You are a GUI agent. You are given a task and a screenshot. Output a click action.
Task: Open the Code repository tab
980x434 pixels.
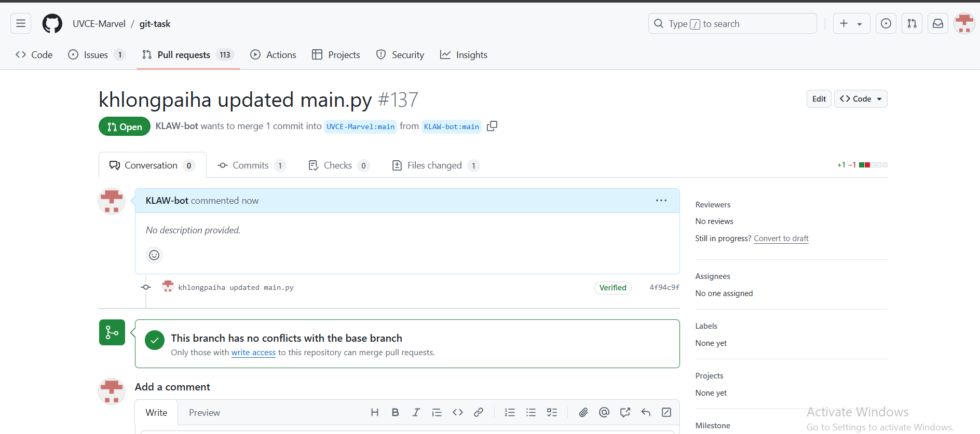tap(34, 55)
